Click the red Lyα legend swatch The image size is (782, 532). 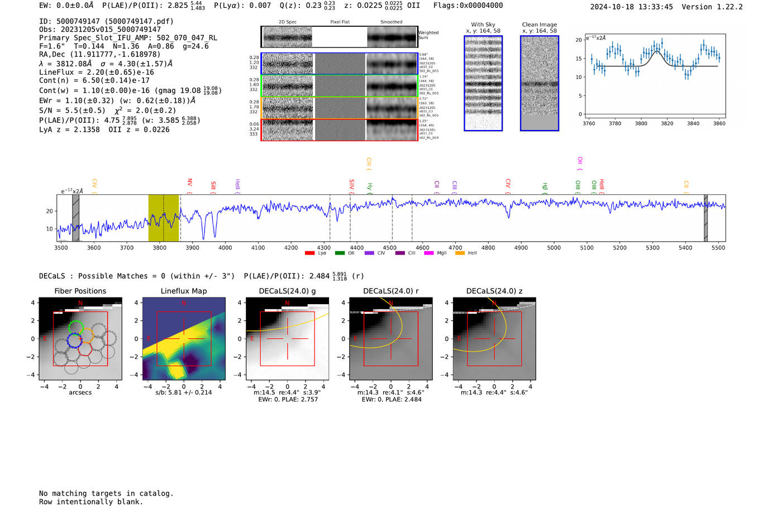pos(309,253)
